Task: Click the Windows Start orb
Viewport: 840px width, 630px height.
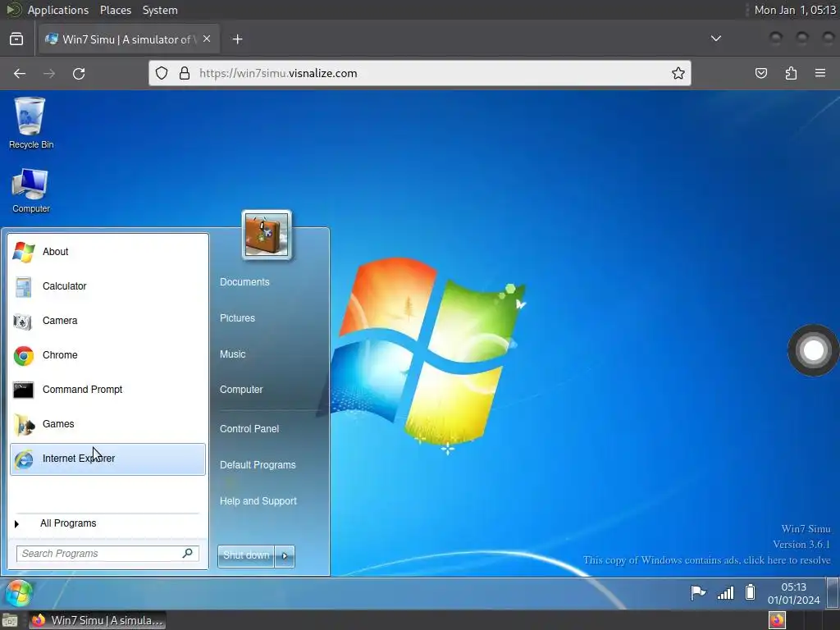Action: 19,594
